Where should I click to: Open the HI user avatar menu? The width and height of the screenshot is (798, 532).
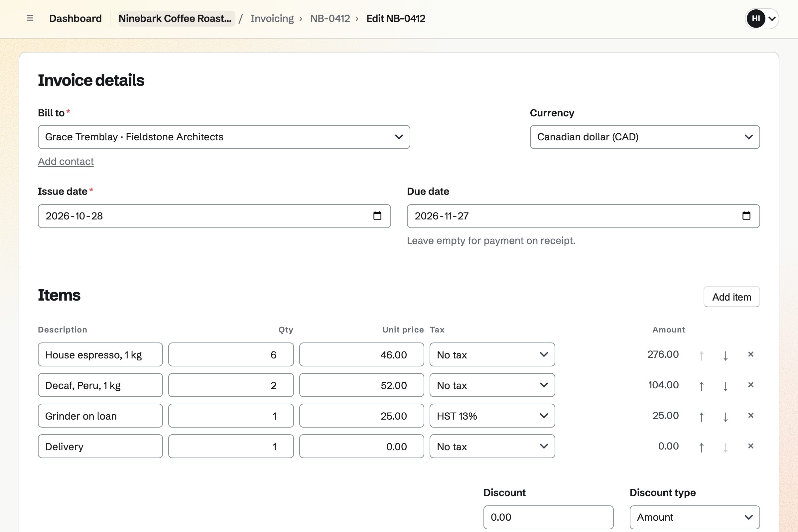(x=762, y=18)
